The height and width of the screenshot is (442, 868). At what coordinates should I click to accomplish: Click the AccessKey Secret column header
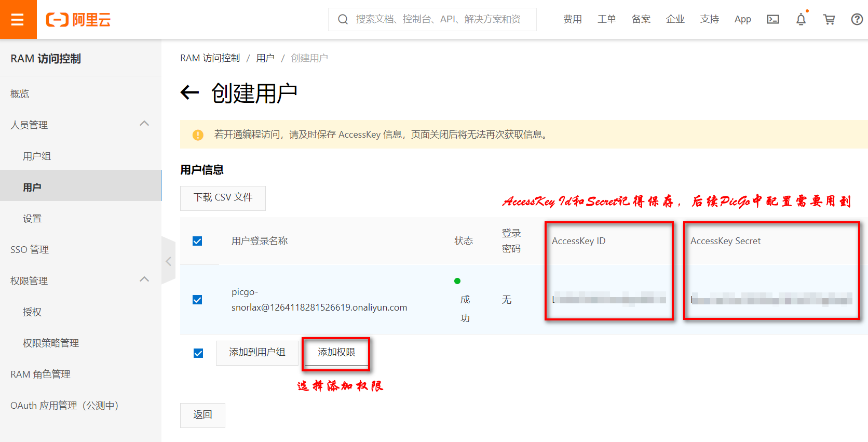pyautogui.click(x=725, y=241)
